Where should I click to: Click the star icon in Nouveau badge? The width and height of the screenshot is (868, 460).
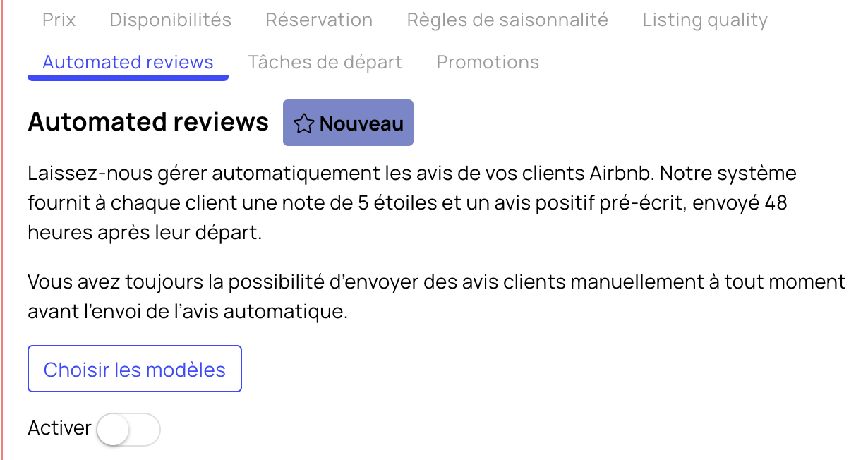(304, 123)
